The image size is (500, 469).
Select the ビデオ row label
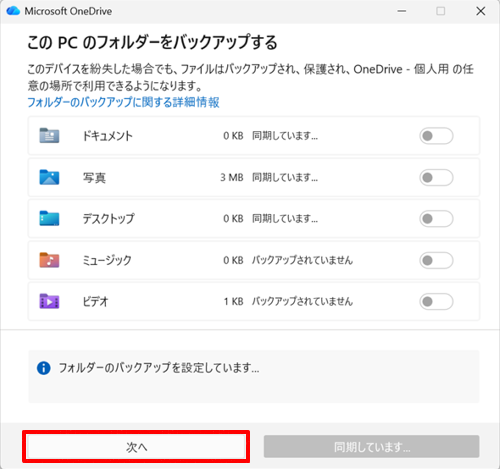pyautogui.click(x=95, y=302)
